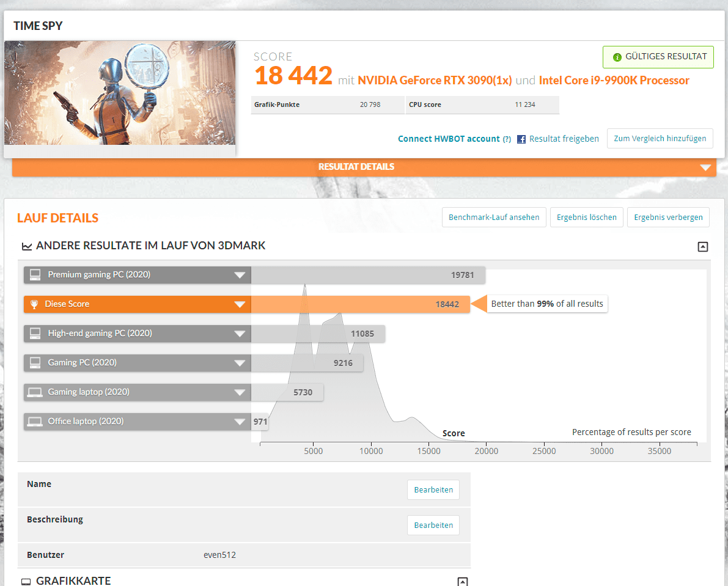Click the Better than 99% tooltip
This screenshot has height=586, width=728.
547,304
